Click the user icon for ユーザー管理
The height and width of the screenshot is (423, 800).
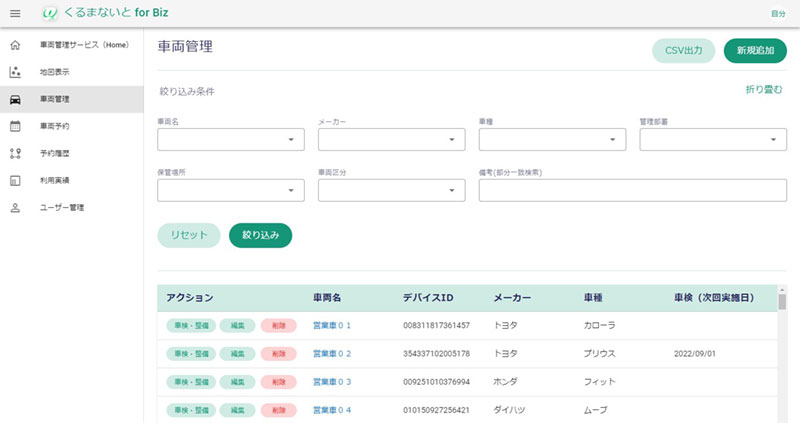(x=15, y=208)
